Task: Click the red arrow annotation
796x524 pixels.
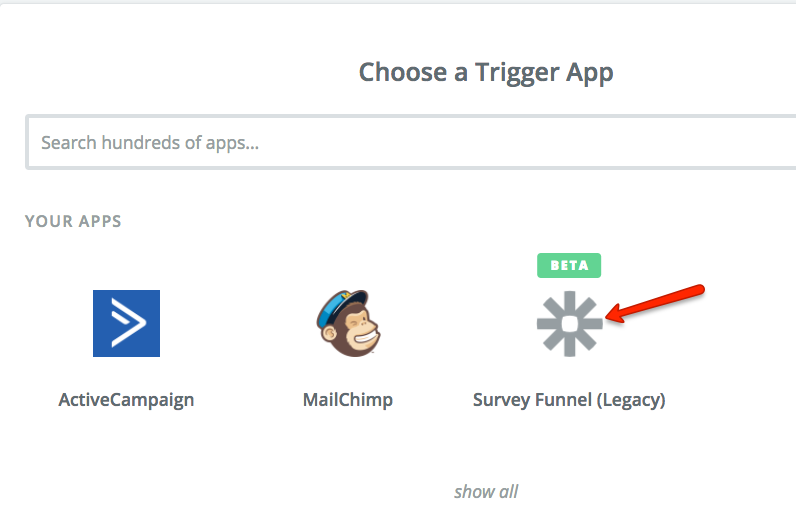Action: 660,304
